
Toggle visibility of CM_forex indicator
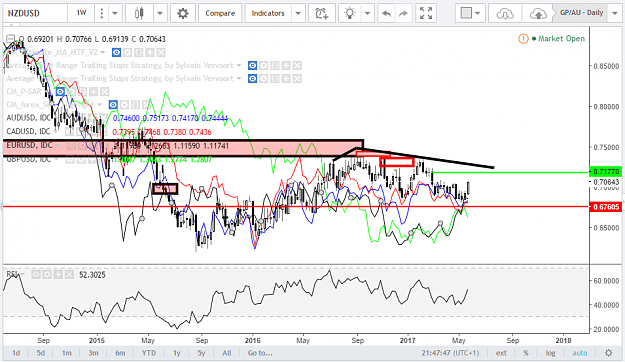[114, 105]
